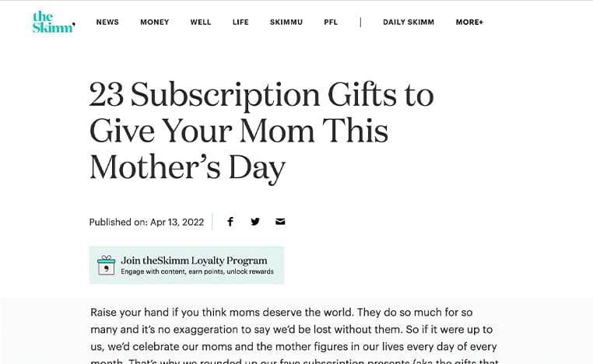Click theSkimm logo in header
Screen dimensions: 593x364
54,23
